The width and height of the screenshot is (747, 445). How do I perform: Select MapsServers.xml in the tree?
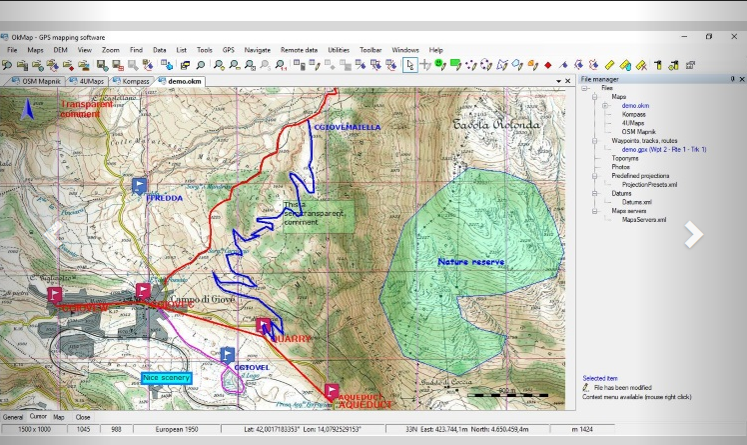coord(644,220)
